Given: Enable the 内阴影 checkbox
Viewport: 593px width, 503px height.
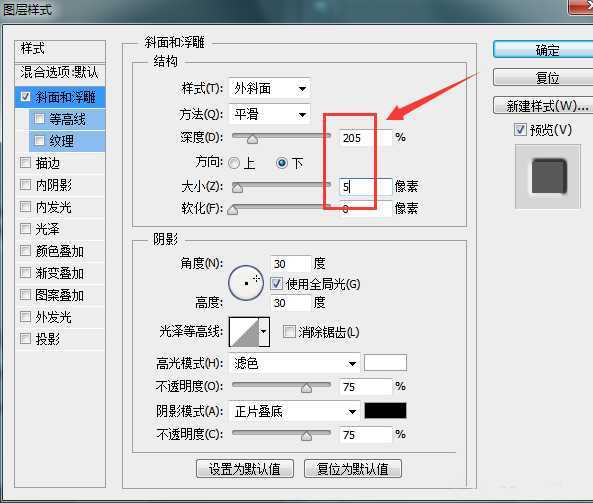Looking at the screenshot, I should point(25,185).
